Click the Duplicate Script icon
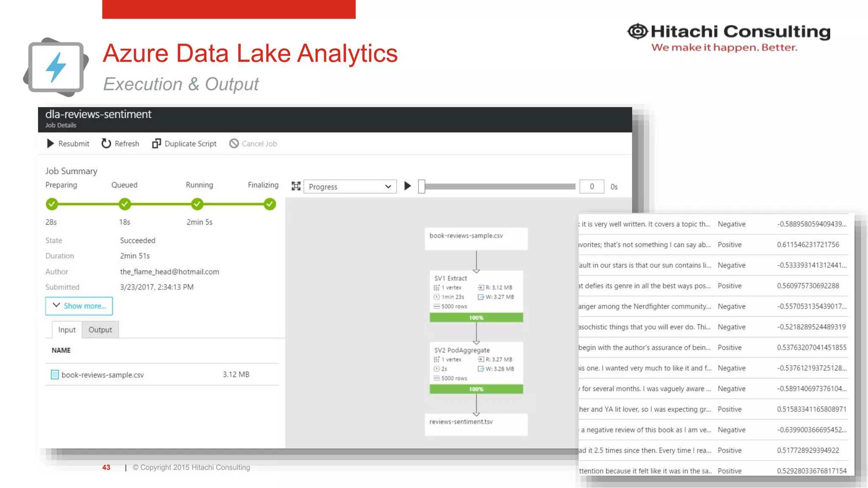This screenshot has height=488, width=868. coord(156,144)
